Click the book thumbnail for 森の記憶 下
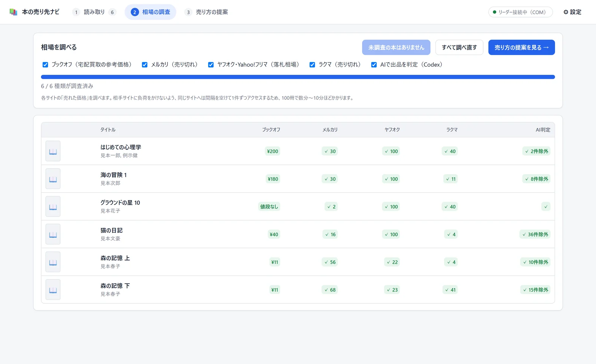This screenshot has width=596, height=364. (53, 290)
